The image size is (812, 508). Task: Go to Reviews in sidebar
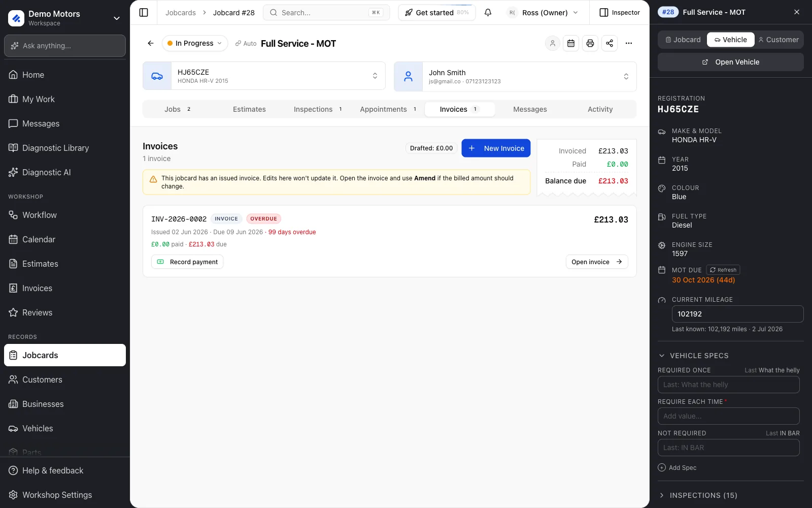[65, 312]
